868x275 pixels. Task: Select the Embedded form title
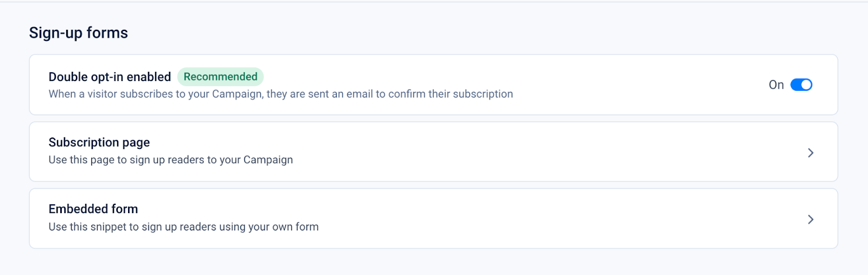pos(93,209)
